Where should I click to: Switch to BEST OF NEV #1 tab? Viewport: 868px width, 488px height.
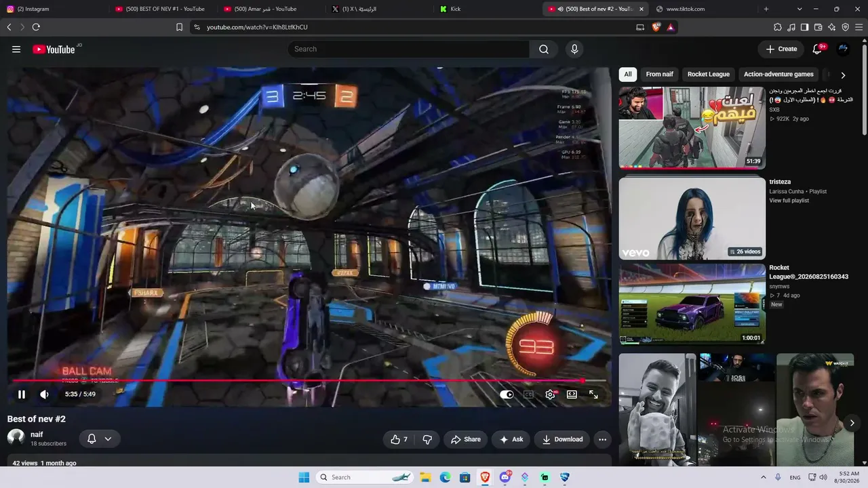click(x=163, y=9)
